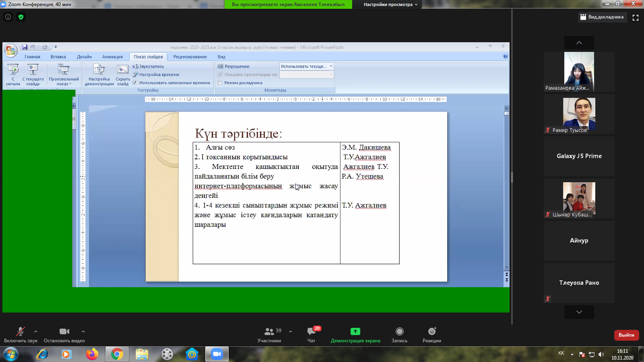Open meeting information icon
This screenshot has height=362, width=644.
[x=8, y=17]
